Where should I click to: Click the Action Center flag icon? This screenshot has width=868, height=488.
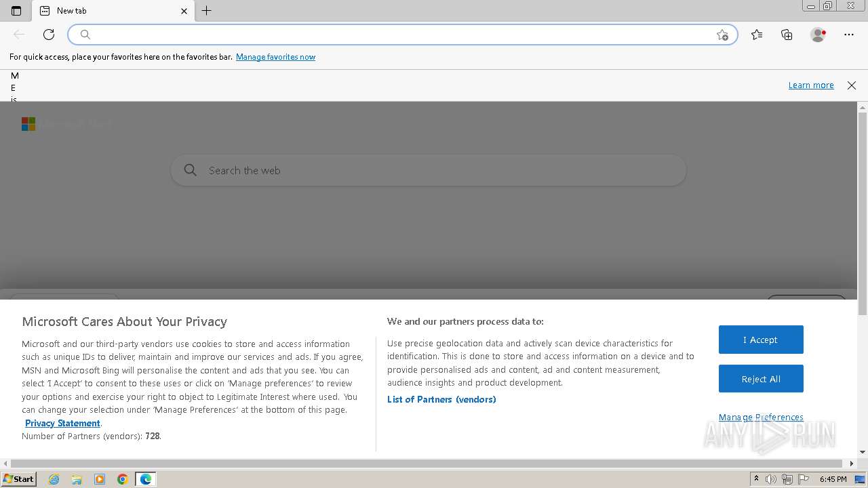803,479
